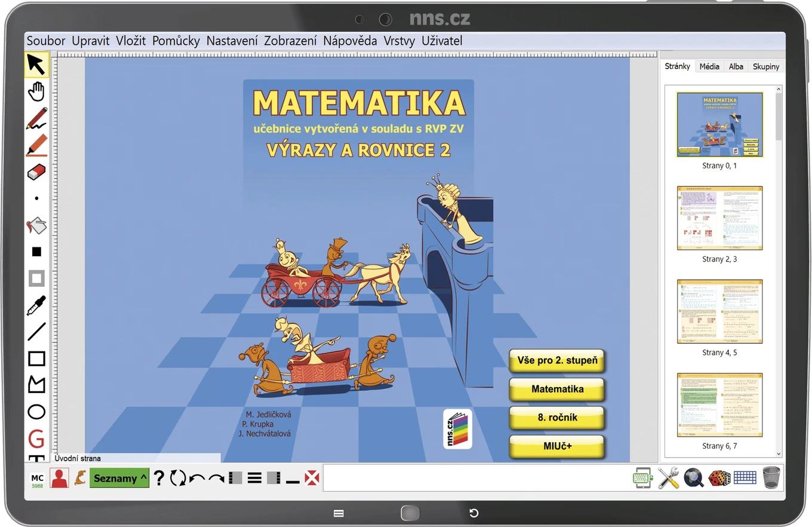Select the ellipse shape tool

tap(36, 412)
